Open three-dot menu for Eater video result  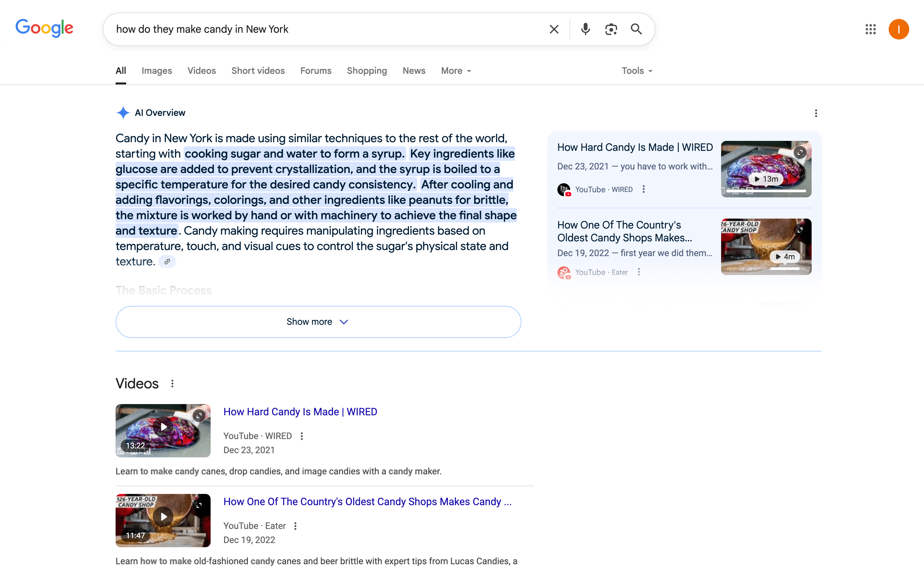[x=295, y=526]
